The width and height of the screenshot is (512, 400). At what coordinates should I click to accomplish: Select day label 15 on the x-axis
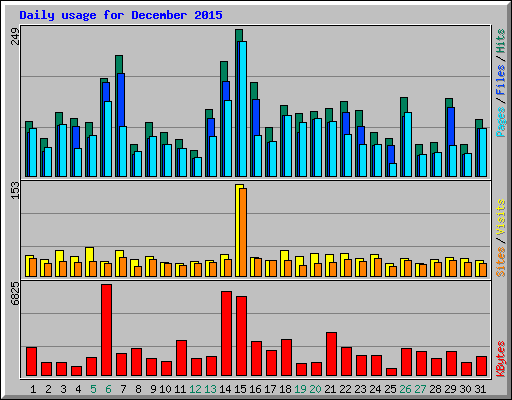click(x=240, y=389)
